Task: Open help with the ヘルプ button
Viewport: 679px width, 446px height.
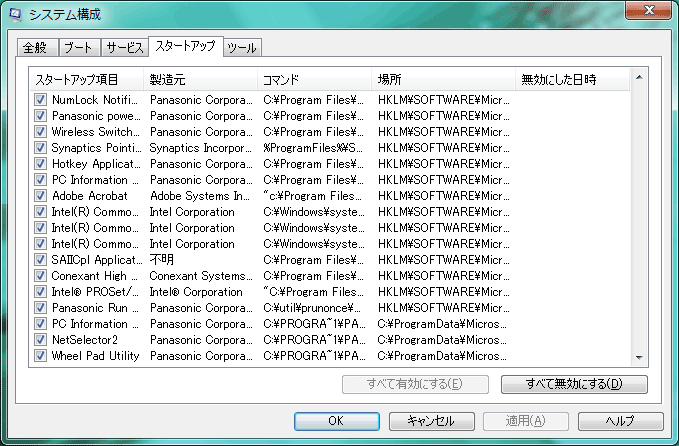Action: [621, 421]
